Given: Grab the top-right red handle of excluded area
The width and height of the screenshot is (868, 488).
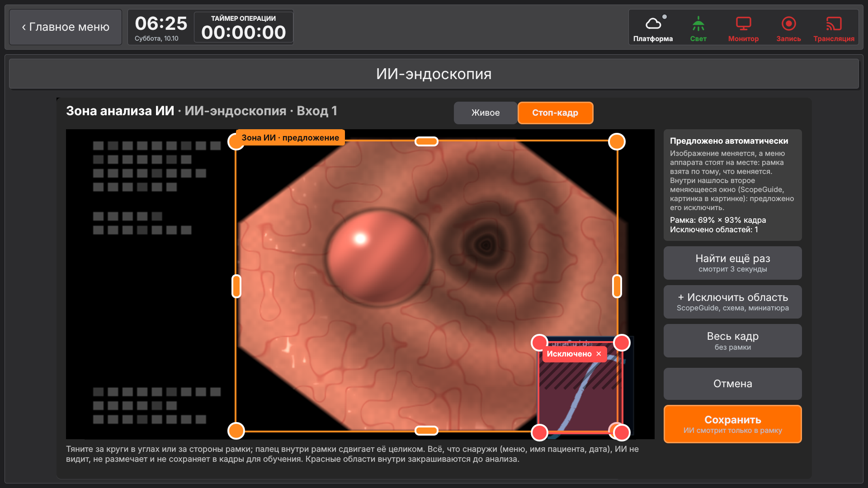Looking at the screenshot, I should (x=622, y=343).
